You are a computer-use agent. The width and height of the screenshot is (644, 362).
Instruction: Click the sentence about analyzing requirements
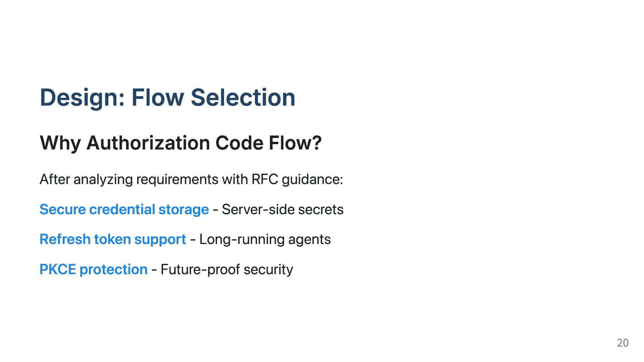click(x=191, y=179)
